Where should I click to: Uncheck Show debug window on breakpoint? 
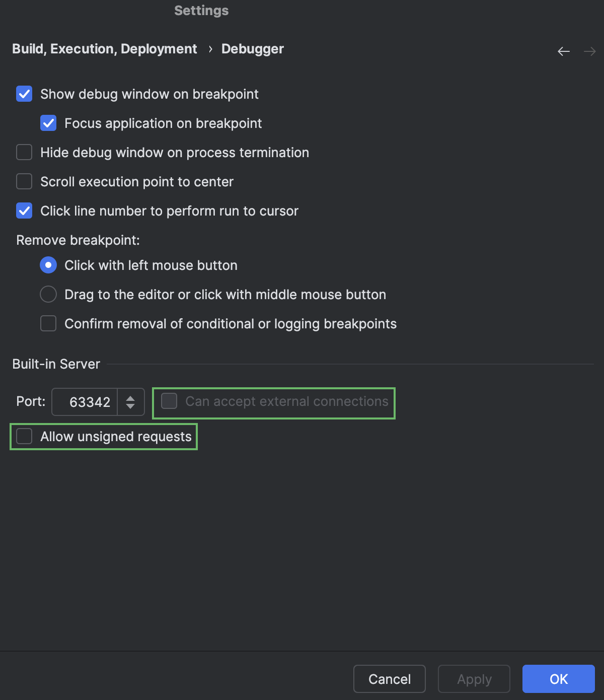pyautogui.click(x=24, y=94)
